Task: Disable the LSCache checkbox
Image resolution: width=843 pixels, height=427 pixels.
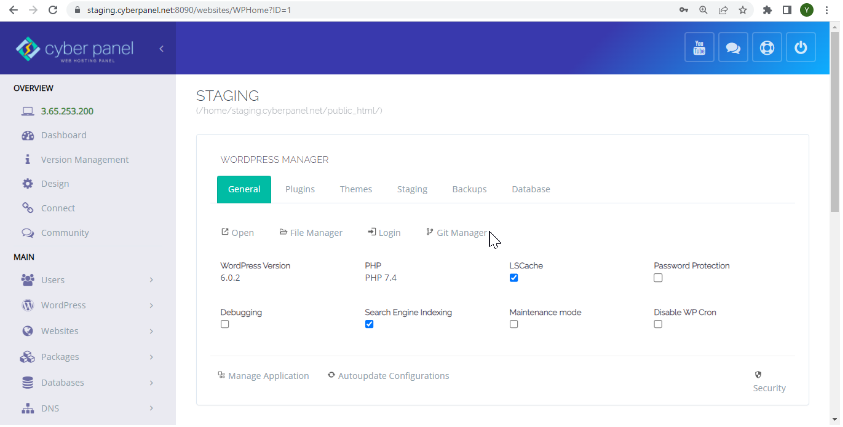Action: 514,277
